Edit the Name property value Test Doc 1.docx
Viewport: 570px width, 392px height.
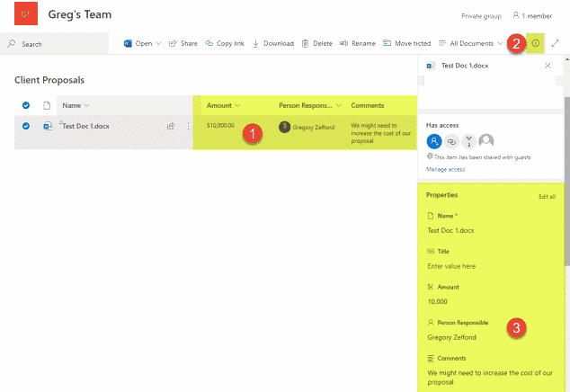coord(450,230)
